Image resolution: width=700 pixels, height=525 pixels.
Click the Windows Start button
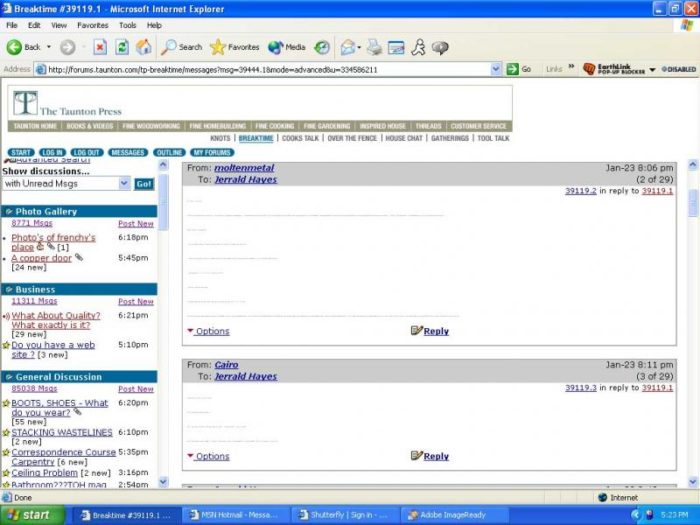tap(32, 515)
